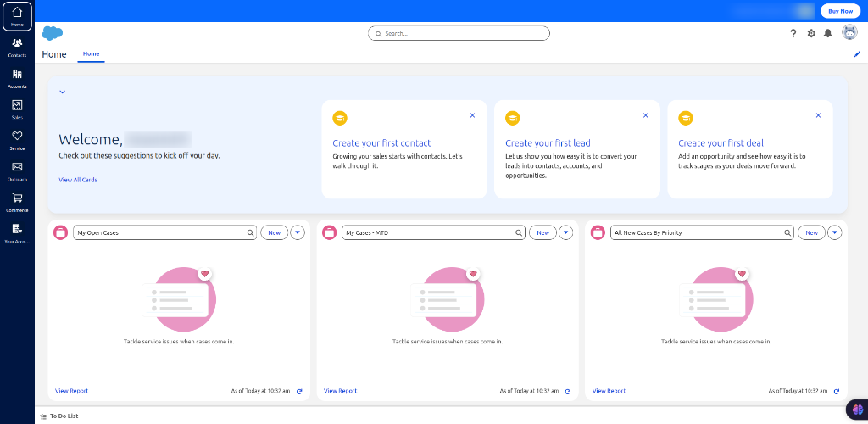The image size is (868, 424).
Task: Click the Salesforce cloud logo
Action: [x=53, y=33]
